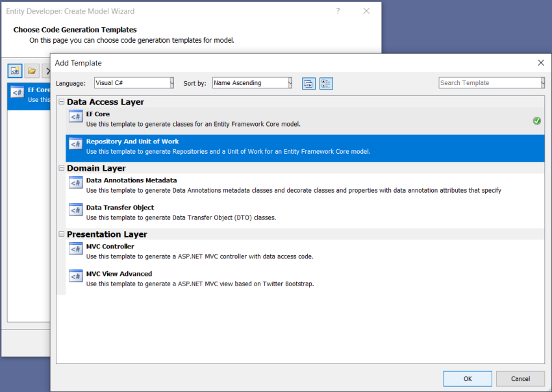Toggle the grouped tile view icon

tap(326, 83)
